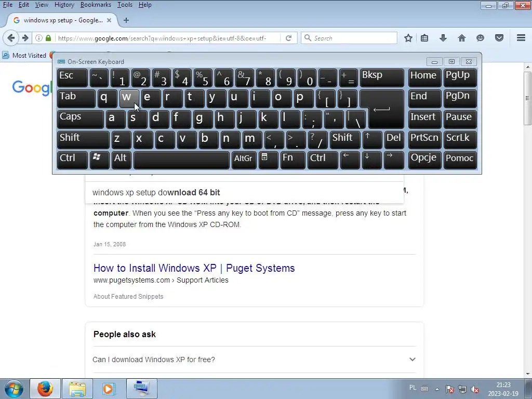Click Pomoc key on On-Screen Keyboard
The image size is (532, 399).
460,160
